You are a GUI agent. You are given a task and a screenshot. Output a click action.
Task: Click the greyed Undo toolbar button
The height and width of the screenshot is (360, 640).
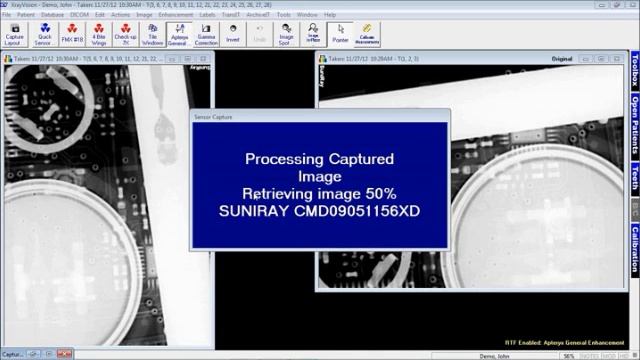260,35
